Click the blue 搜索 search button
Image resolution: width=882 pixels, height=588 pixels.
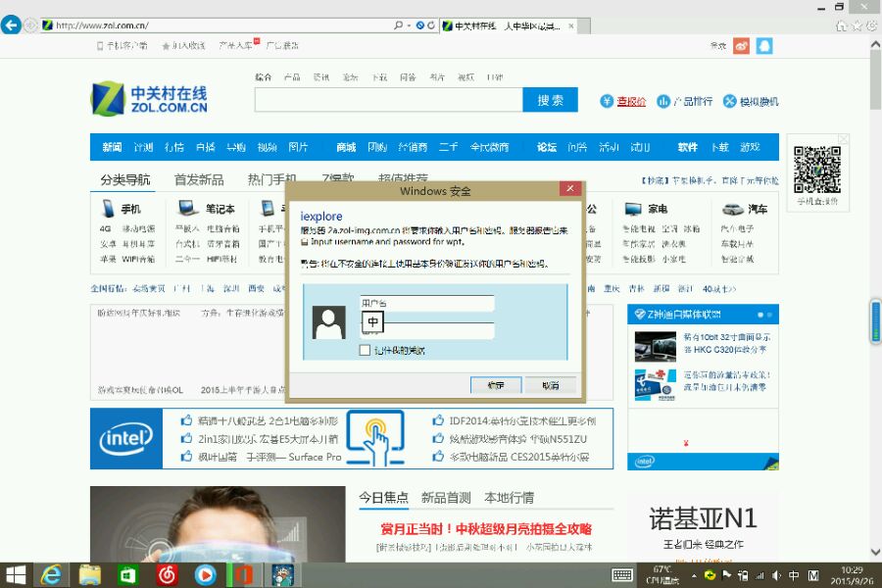tap(550, 100)
